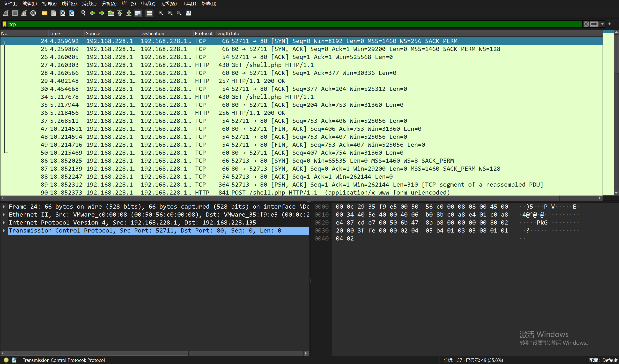Expand the Ethernet II details row
This screenshot has width=619, height=364.
click(4, 215)
